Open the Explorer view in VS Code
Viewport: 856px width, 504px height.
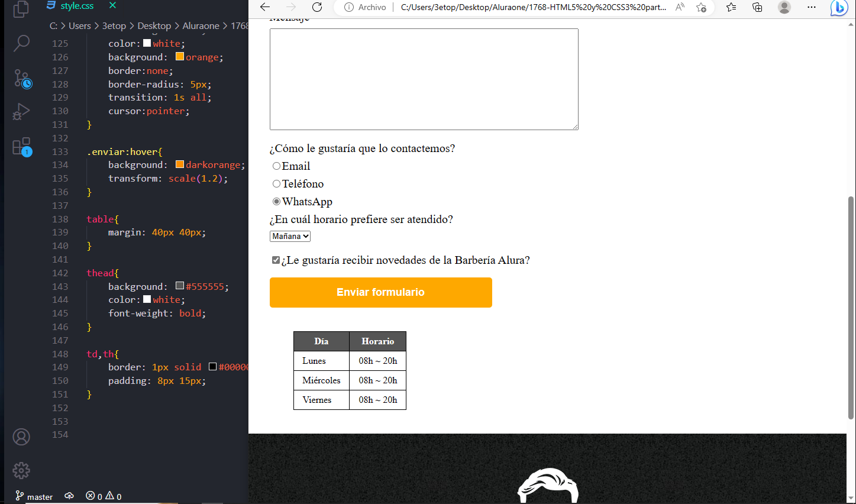tap(21, 9)
